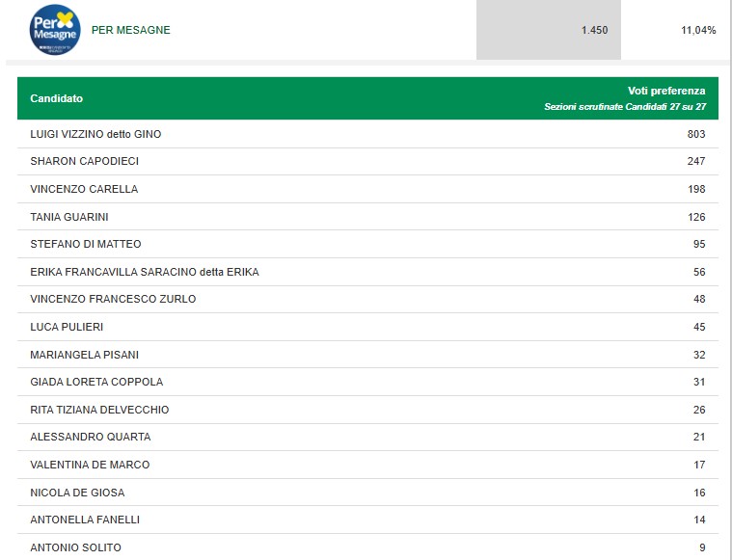Select the MARIANGELA PISANI row
This screenshot has height=560, width=732.
tap(367, 354)
